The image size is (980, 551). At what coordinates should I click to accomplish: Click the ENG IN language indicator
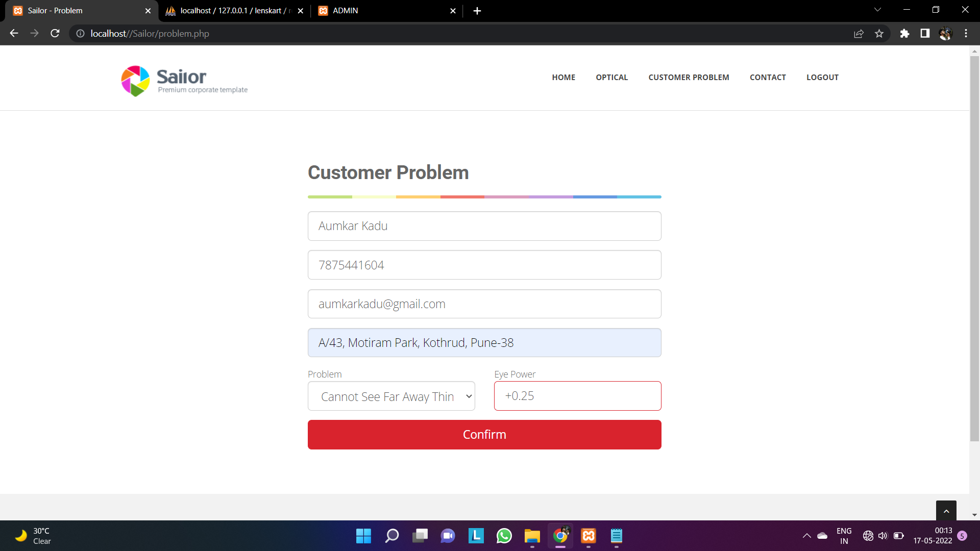[844, 536]
